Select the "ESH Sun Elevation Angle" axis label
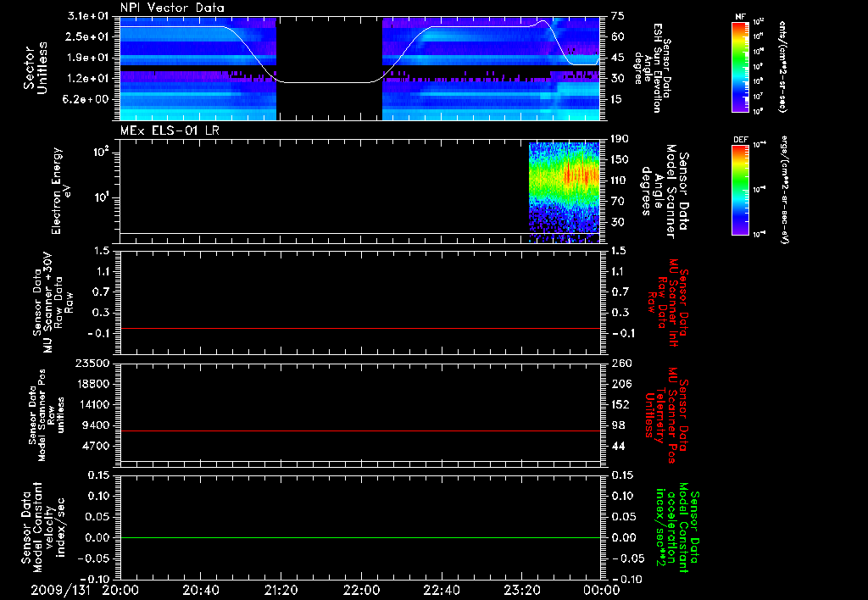 [x=652, y=68]
